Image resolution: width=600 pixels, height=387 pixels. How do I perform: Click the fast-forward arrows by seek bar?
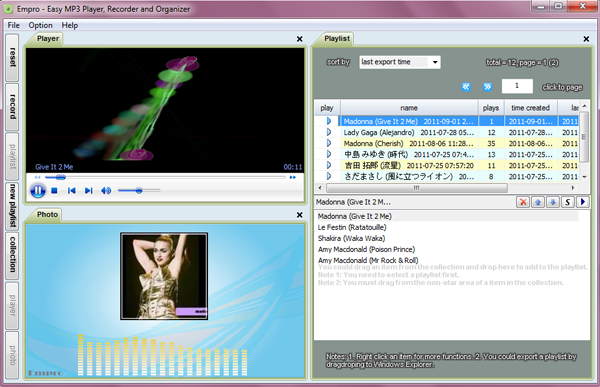[x=293, y=177]
